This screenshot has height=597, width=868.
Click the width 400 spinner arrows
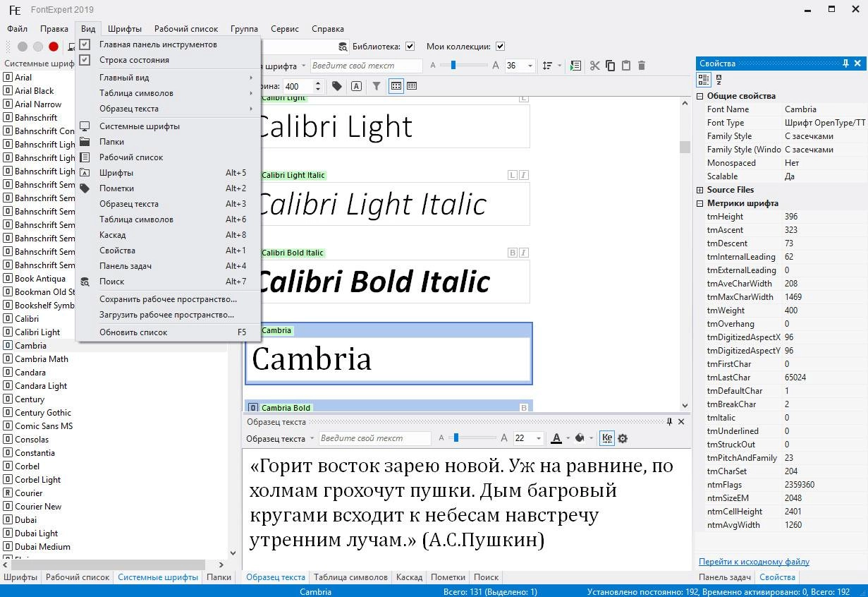coord(318,86)
